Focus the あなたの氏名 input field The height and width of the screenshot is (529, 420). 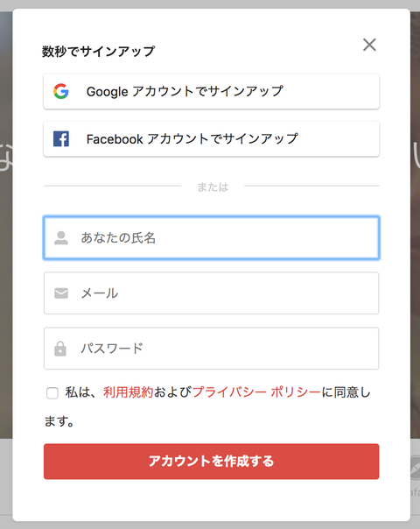[x=212, y=238]
